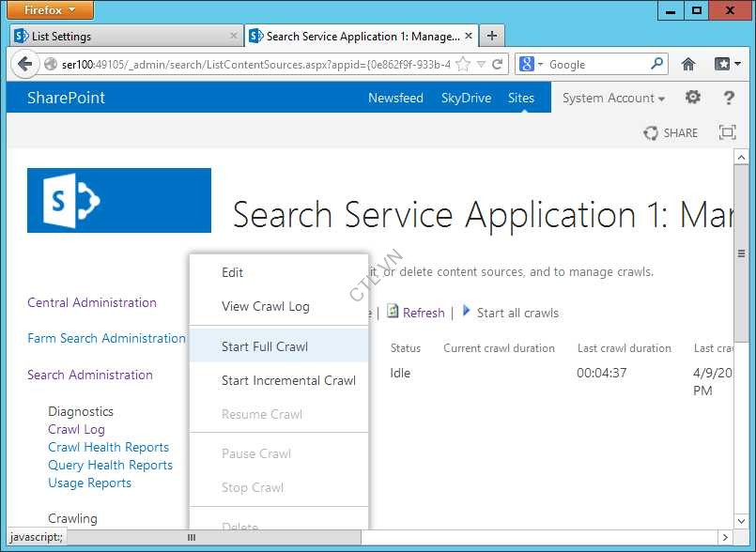Click the Firefox home button
The image size is (756, 552).
pos(688,65)
